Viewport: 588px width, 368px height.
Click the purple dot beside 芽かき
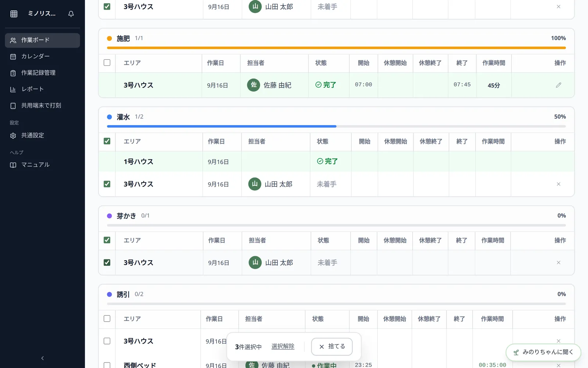(109, 216)
